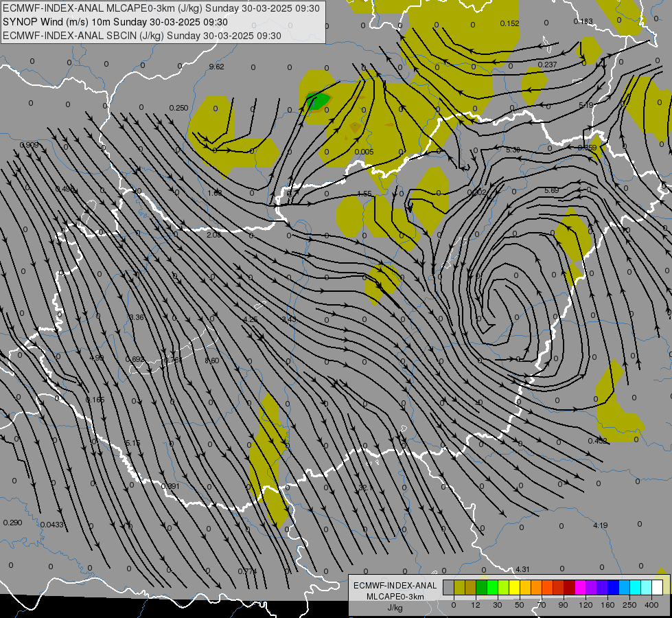The image size is (672, 618).
Task: Click the map value '0.237'
Action: click(547, 65)
